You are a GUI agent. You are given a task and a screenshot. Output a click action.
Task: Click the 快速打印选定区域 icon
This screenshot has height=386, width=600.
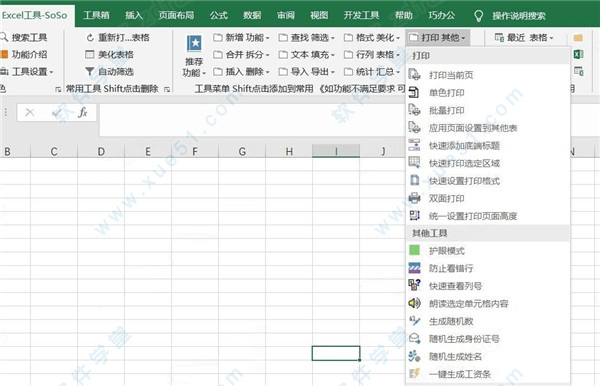pyautogui.click(x=414, y=163)
